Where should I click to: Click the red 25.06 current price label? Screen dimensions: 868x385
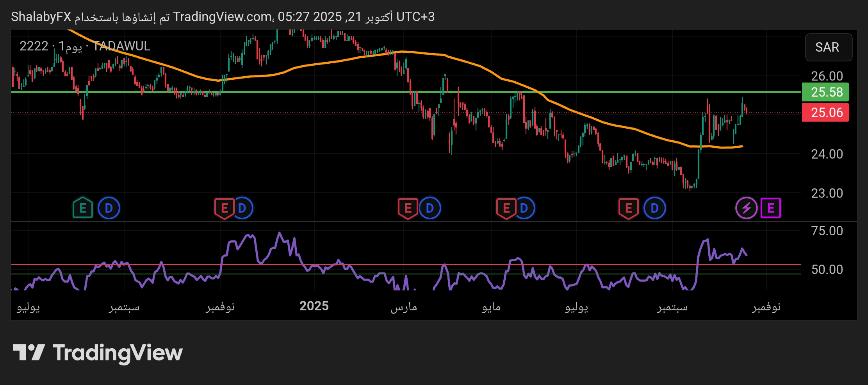click(x=825, y=113)
